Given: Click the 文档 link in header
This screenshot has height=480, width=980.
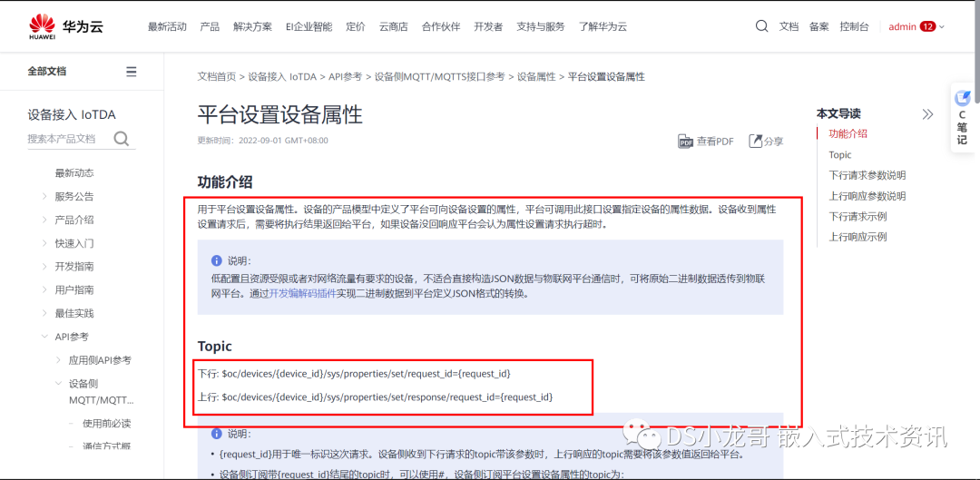Looking at the screenshot, I should click(789, 27).
